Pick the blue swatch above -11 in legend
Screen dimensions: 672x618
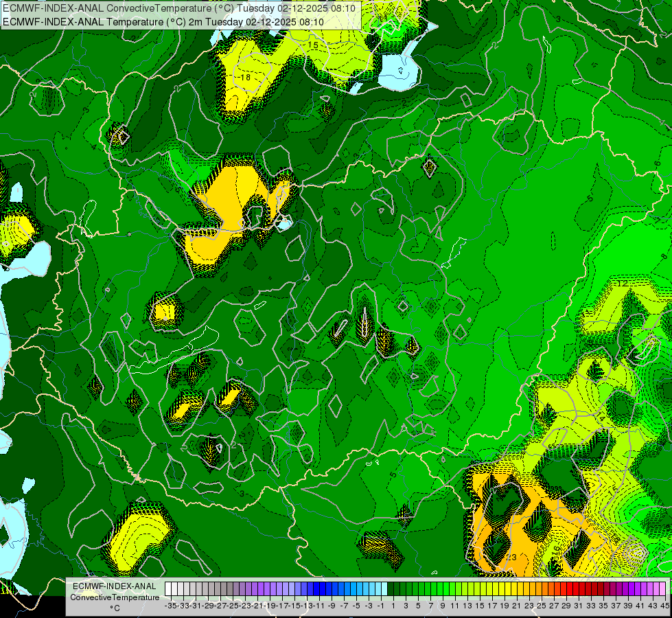click(x=316, y=589)
